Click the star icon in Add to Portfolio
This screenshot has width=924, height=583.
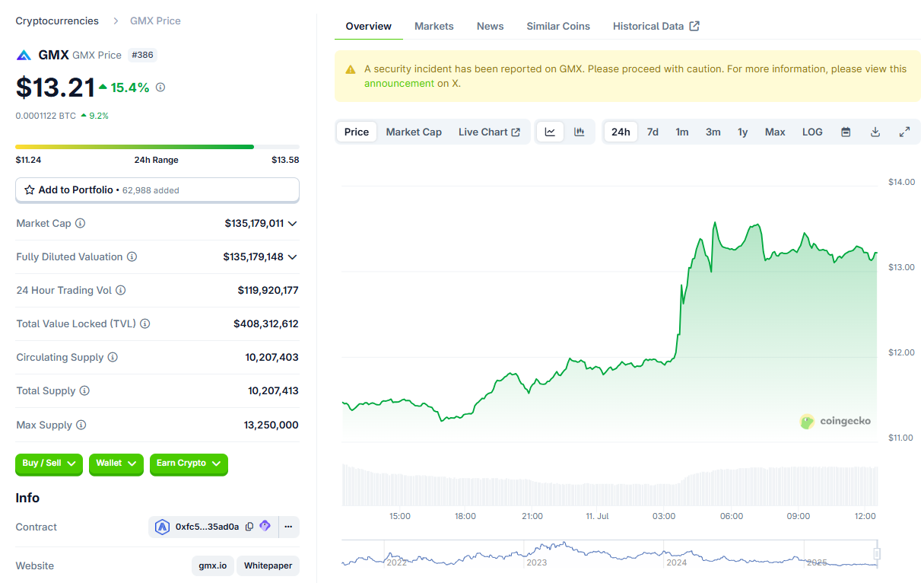(x=30, y=190)
